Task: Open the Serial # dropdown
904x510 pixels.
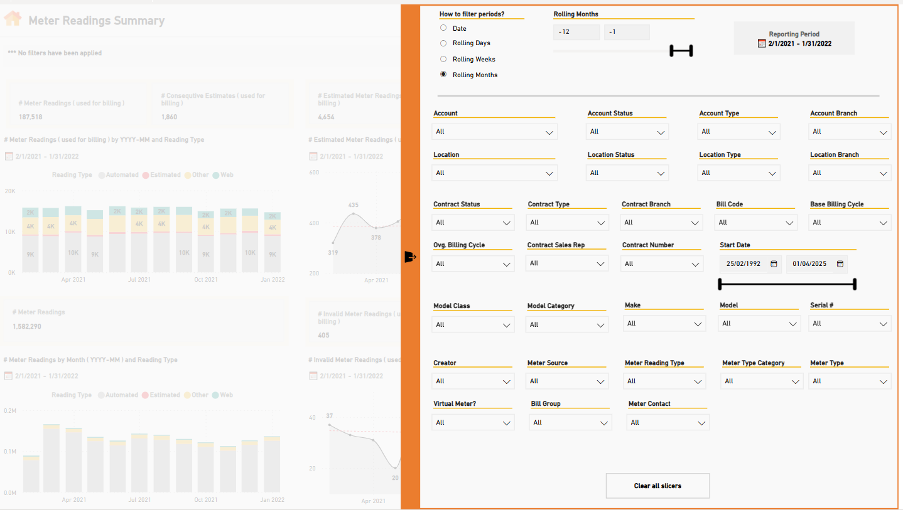Action: (x=850, y=324)
